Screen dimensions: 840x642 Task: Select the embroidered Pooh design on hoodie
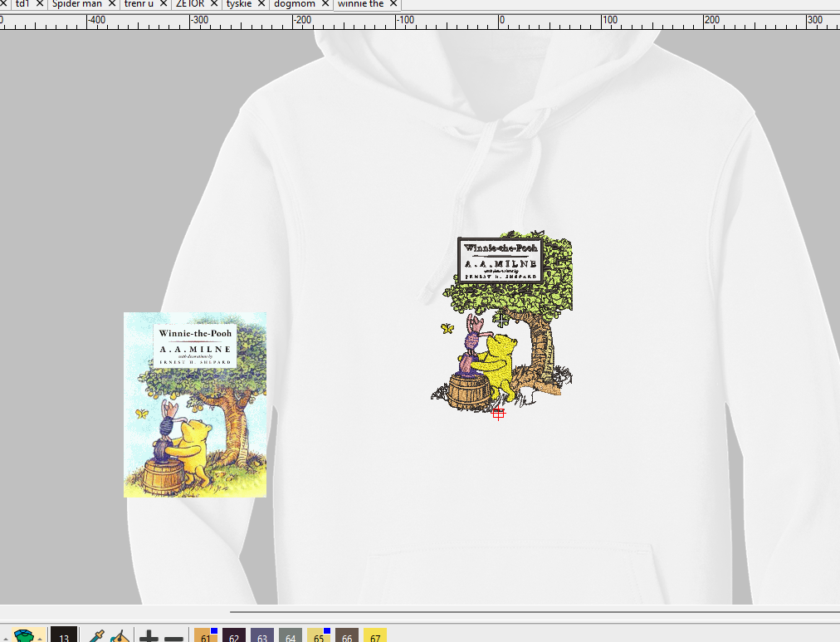(501, 321)
